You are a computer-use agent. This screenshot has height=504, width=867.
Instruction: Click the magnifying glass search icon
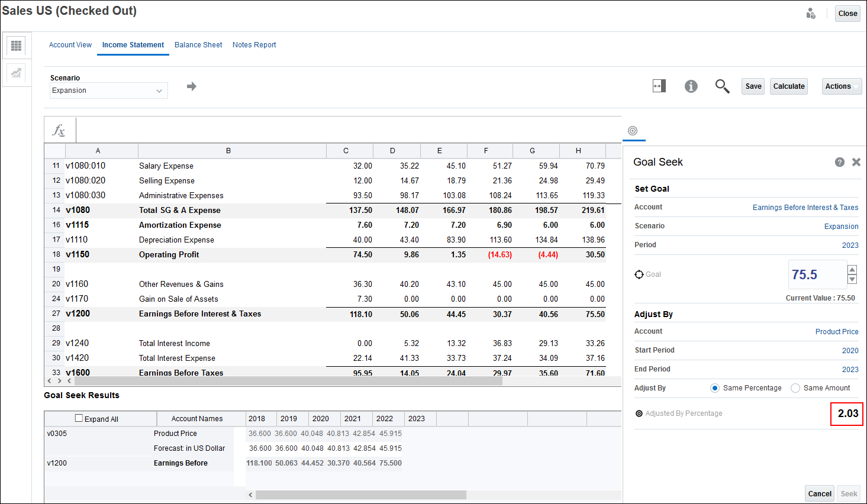pyautogui.click(x=722, y=86)
